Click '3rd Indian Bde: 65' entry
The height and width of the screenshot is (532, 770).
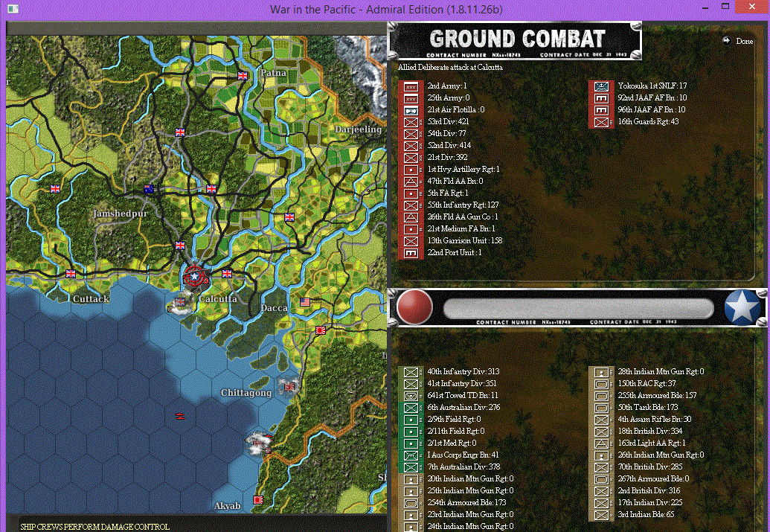[646, 514]
